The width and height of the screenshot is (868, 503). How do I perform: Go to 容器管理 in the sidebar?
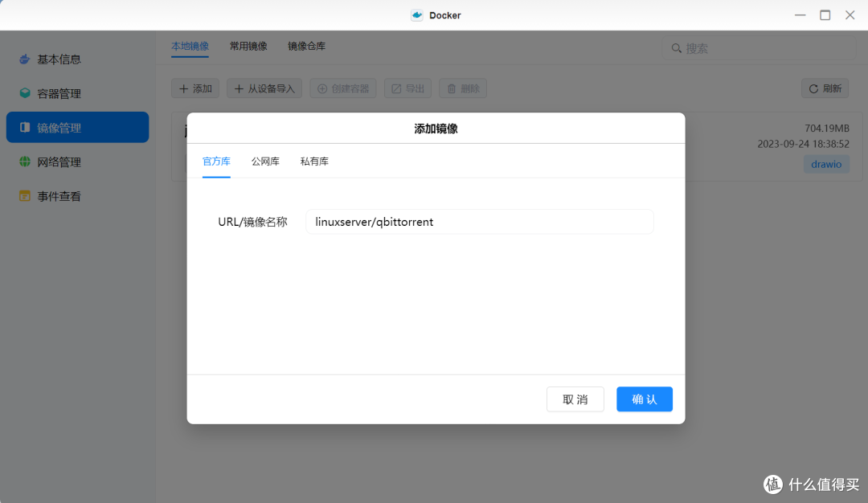coord(77,93)
